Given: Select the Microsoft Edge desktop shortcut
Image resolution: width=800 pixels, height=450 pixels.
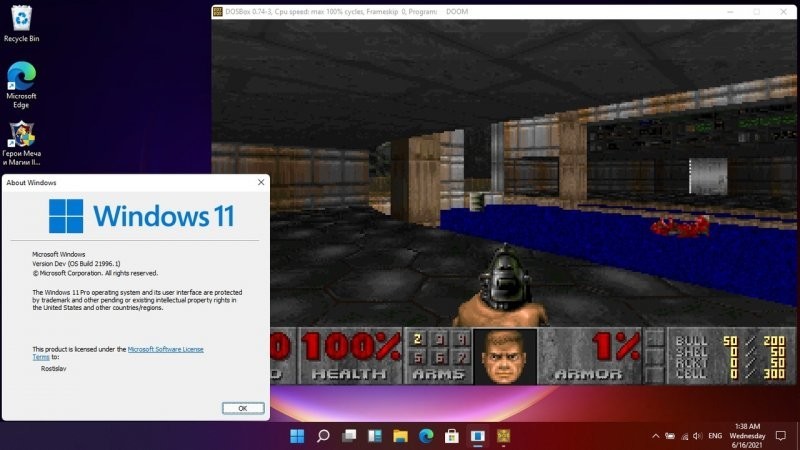Looking at the screenshot, I should pos(21,84).
